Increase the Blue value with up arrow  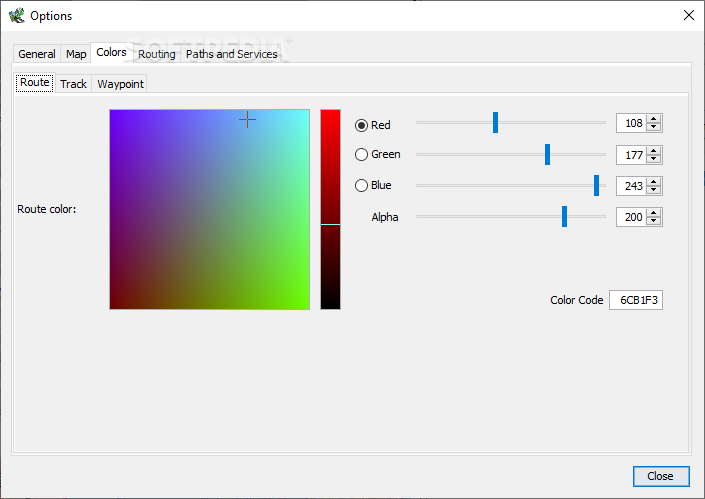tap(654, 182)
